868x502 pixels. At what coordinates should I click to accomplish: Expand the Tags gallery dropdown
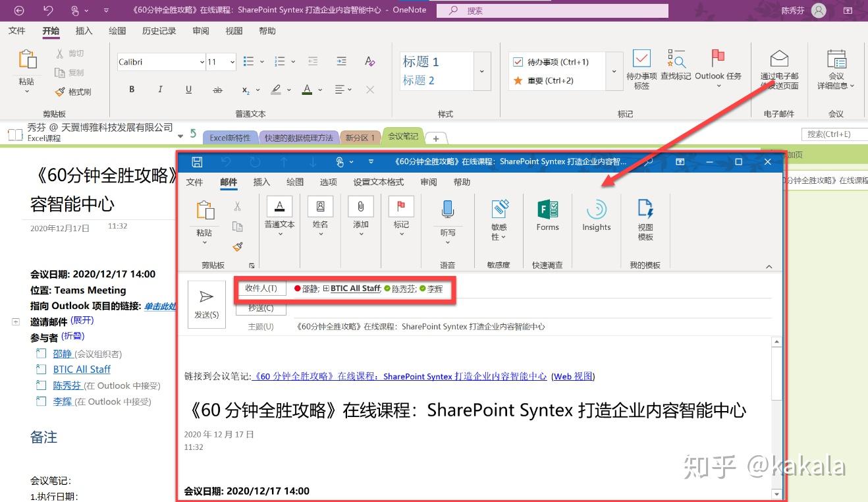point(614,71)
